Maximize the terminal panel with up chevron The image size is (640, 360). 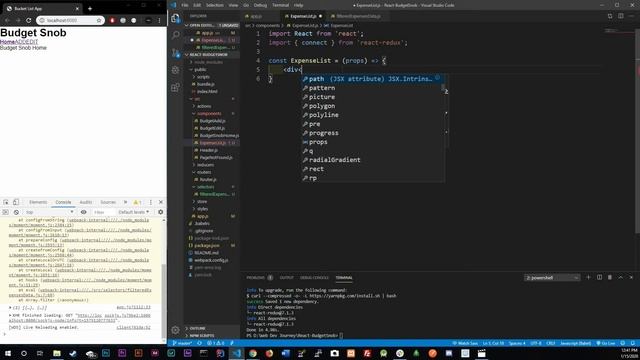tap(620, 278)
